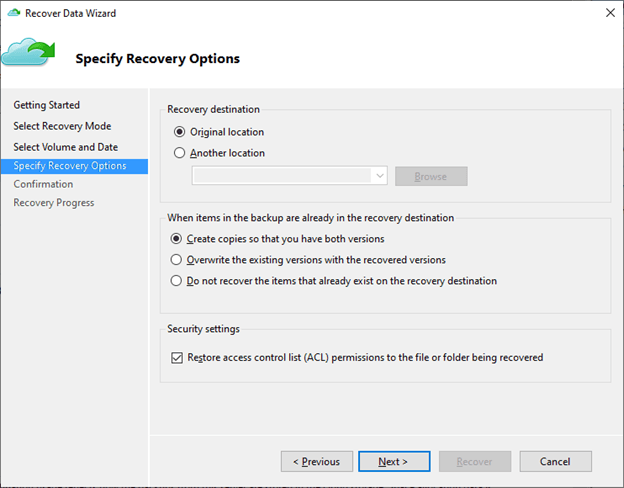Click the Previous button

[x=316, y=461]
